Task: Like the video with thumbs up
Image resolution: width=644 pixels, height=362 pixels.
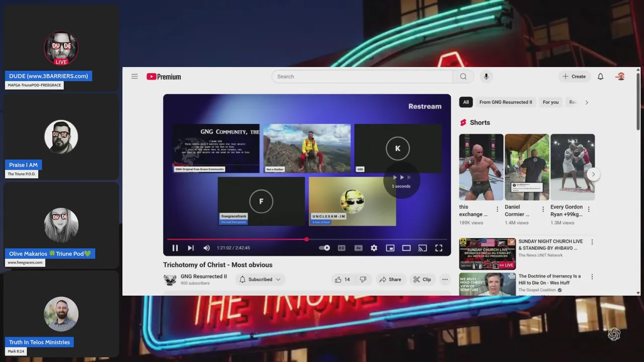Action: [x=342, y=280]
